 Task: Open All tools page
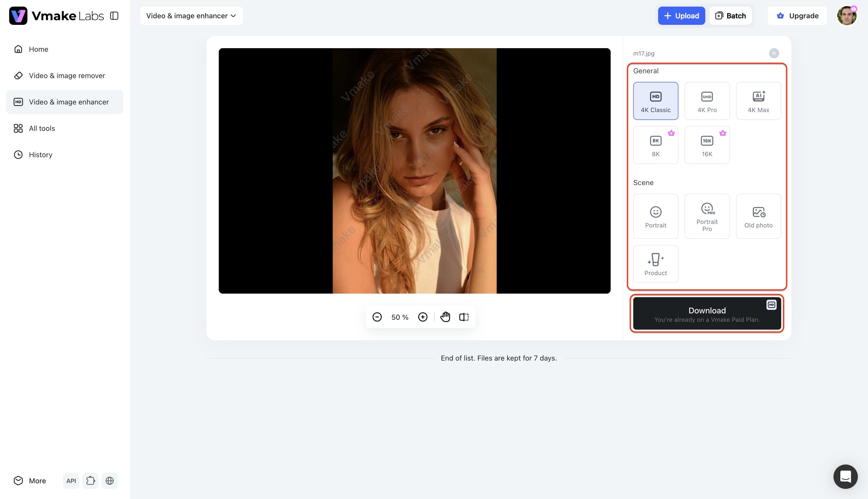(64, 128)
